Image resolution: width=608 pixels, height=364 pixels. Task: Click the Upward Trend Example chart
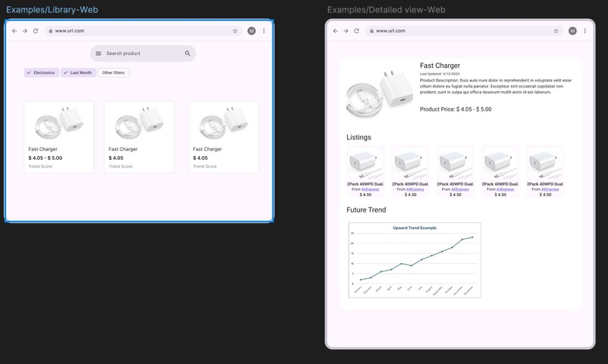pyautogui.click(x=414, y=260)
